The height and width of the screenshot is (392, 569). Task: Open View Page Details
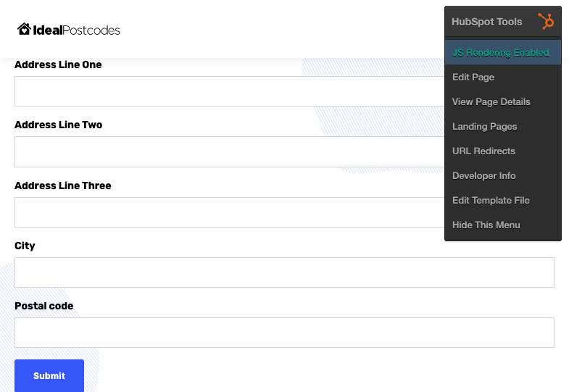pyautogui.click(x=491, y=102)
